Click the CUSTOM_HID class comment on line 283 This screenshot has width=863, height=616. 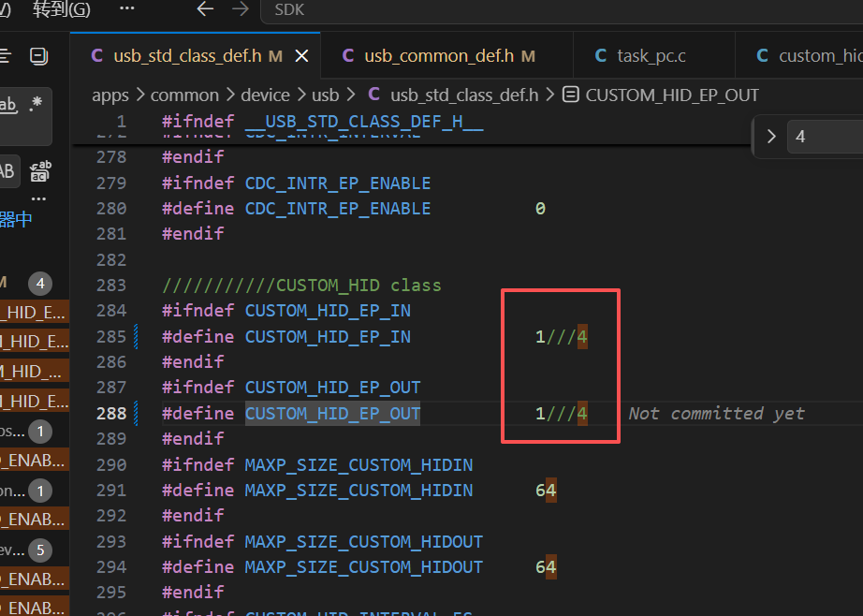[301, 286]
